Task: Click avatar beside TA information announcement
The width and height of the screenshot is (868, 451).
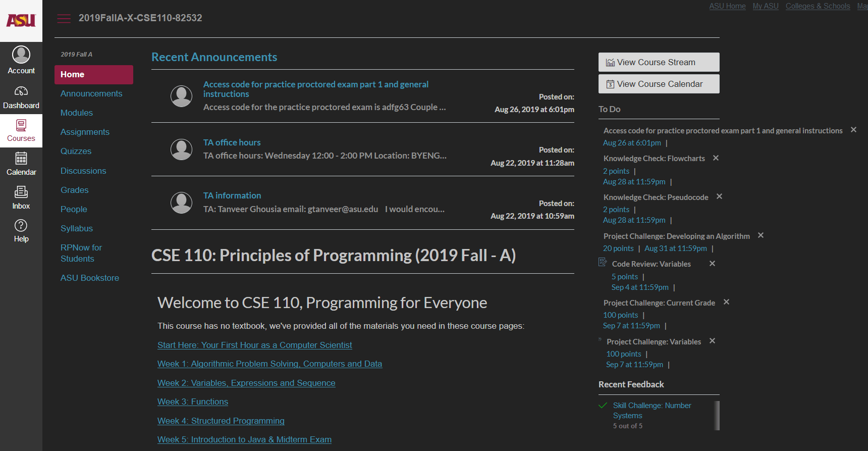Action: coord(181,203)
